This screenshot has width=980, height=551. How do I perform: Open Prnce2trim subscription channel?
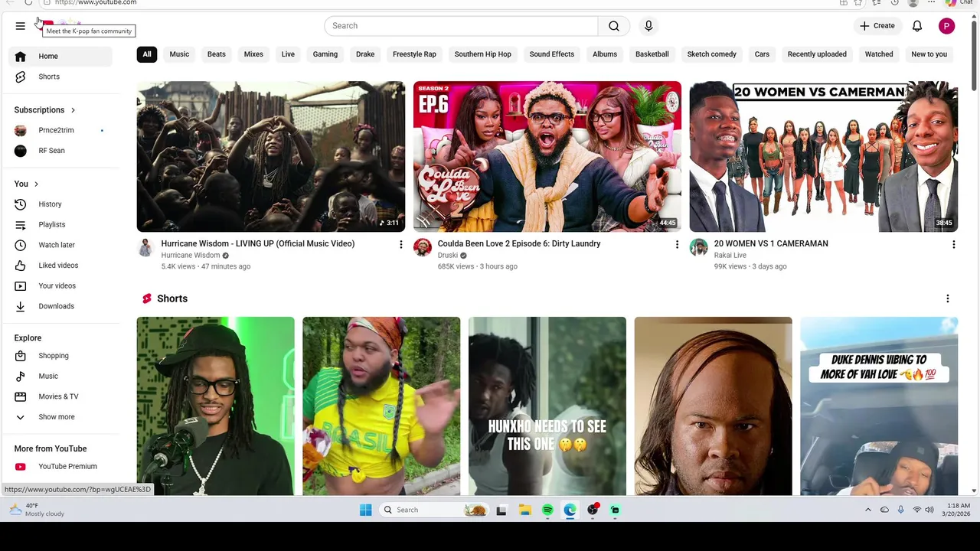[60, 130]
